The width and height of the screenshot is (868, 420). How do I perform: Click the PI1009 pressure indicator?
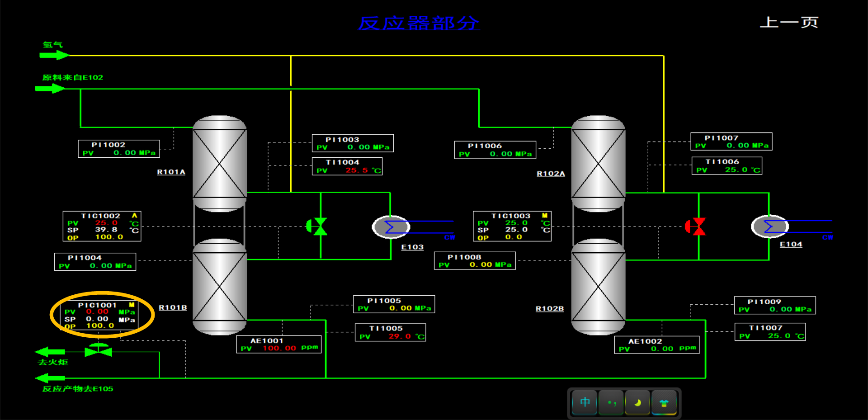(x=775, y=305)
